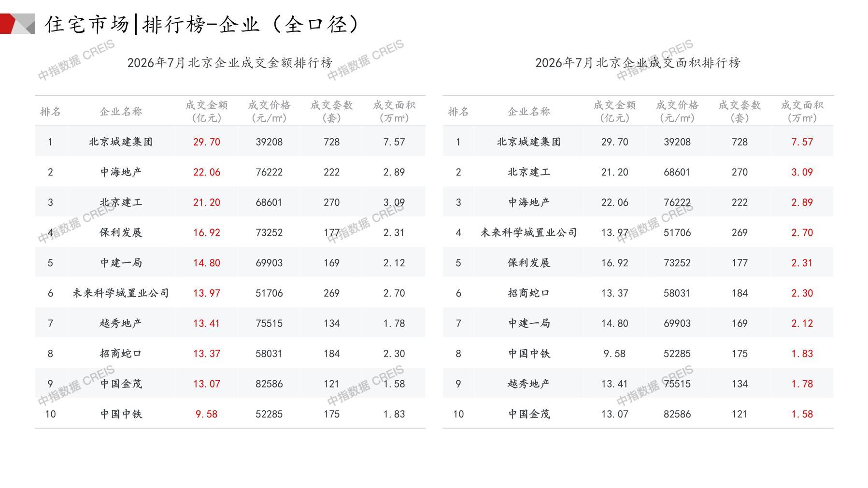Click 成交套数(套) header in the 成交金额排行榜 table
This screenshot has height=488, width=868.
(332, 112)
